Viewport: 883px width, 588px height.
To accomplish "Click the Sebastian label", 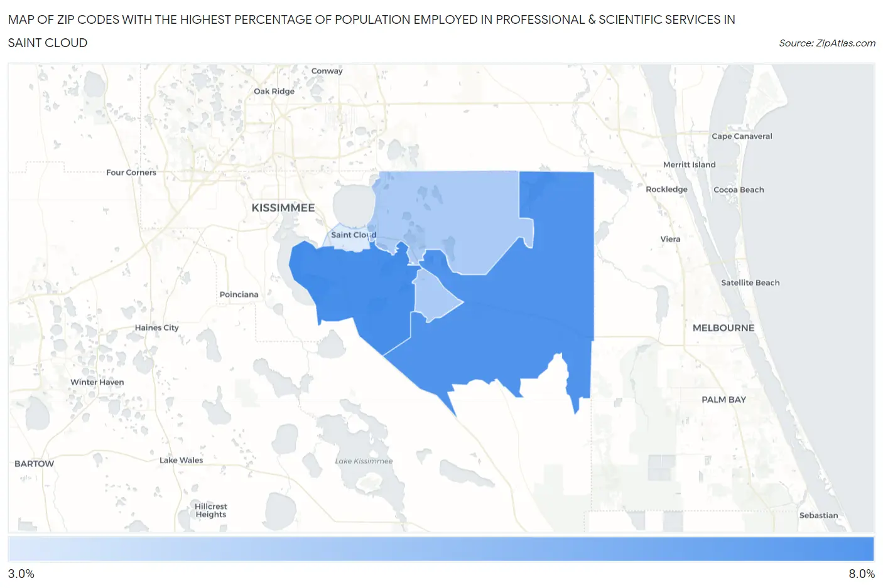I will click(818, 515).
